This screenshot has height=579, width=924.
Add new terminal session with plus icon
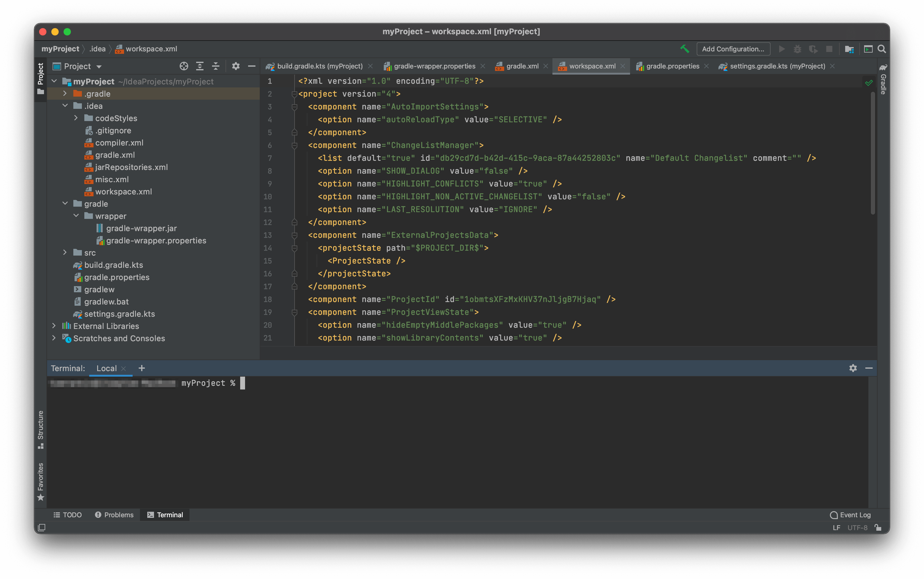click(x=141, y=368)
